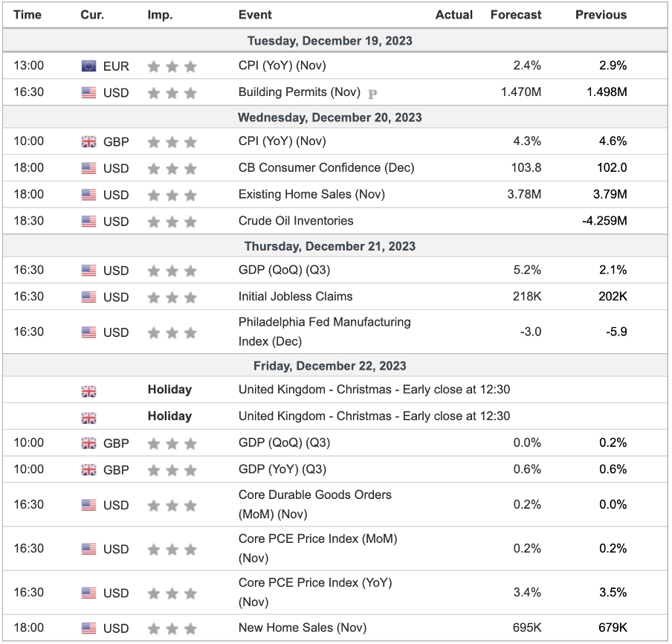Click importance stars in Philadelphia Fed row

pos(172,332)
